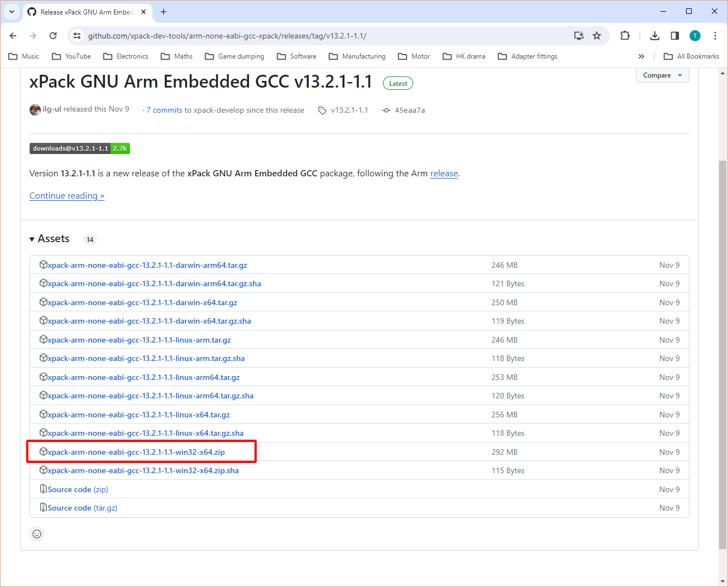Open the Extensions puzzle-piece icon
Screen dimensions: 728x587
coord(625,35)
